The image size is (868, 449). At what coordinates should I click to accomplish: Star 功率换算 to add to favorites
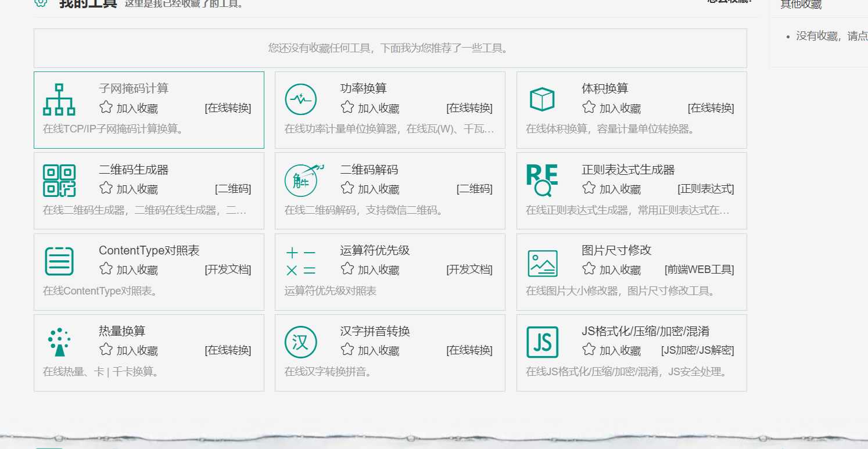347,107
